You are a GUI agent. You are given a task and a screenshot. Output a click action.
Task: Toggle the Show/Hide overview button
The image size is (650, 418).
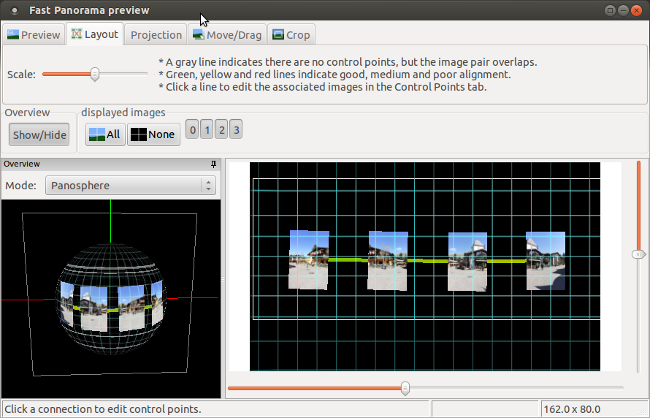40,134
